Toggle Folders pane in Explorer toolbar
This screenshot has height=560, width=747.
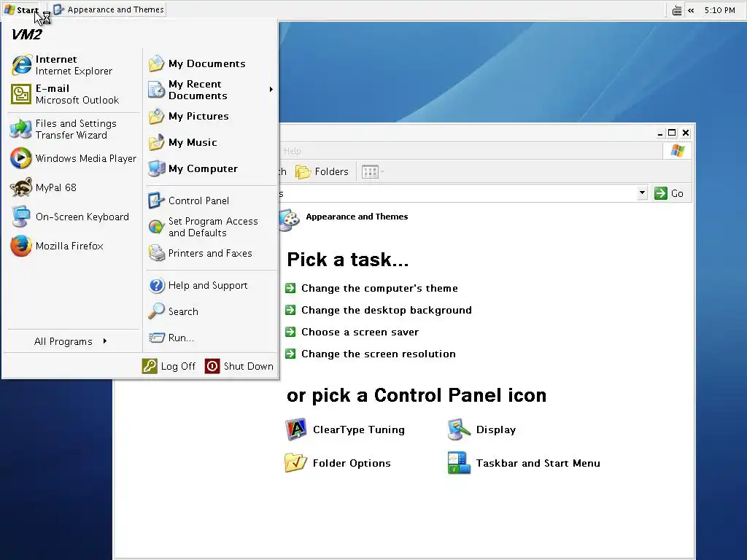[x=322, y=171]
